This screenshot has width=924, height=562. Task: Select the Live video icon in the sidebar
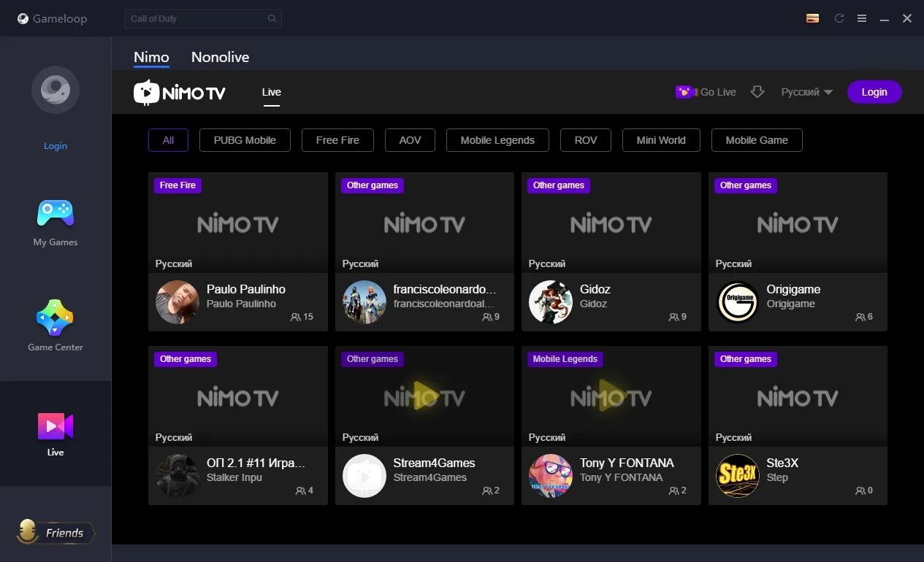[56, 426]
